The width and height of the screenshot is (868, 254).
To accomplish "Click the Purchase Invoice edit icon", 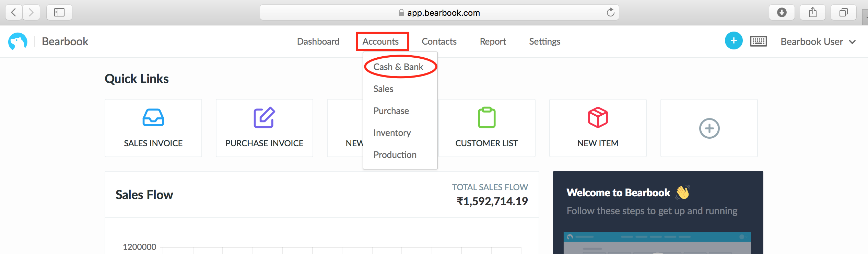I will pyautogui.click(x=264, y=117).
